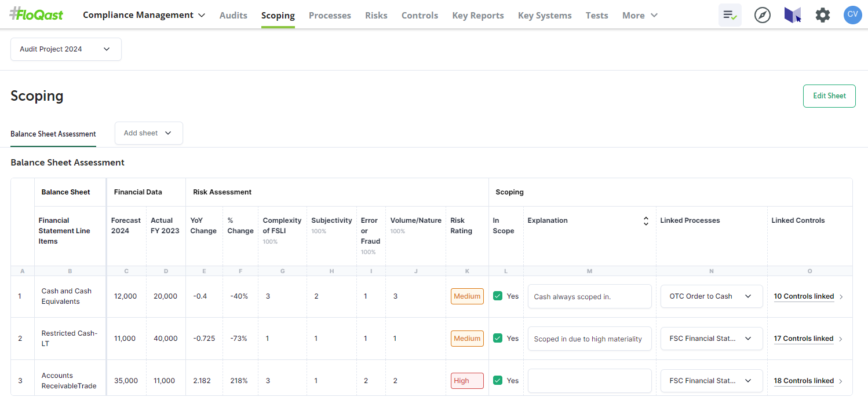Click the -73% change value
Screen dimensions: 868x397
click(x=239, y=339)
